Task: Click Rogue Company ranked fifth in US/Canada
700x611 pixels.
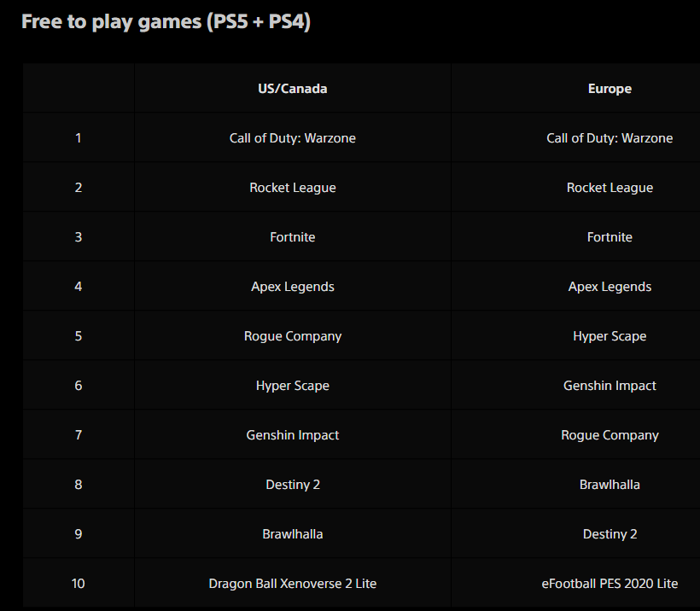Action: click(x=293, y=336)
